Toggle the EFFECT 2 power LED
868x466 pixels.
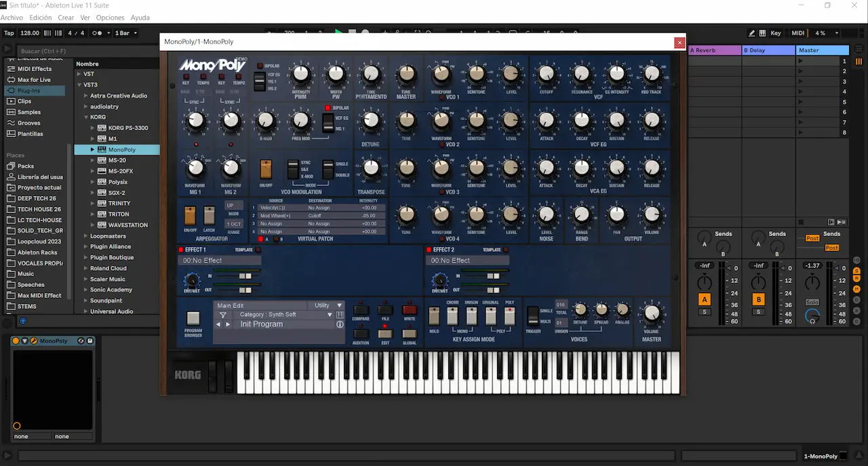click(x=429, y=250)
